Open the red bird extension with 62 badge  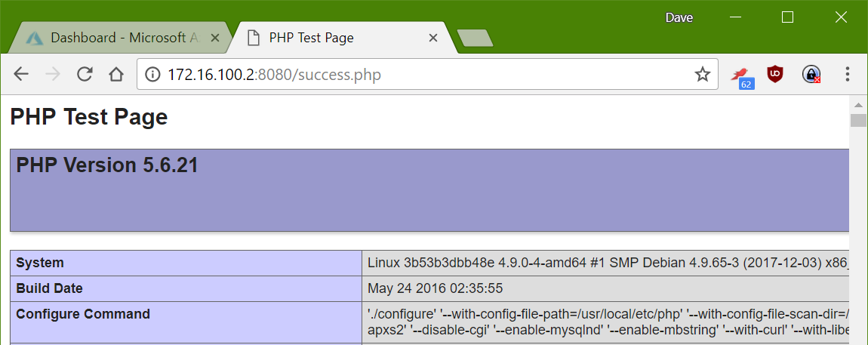[740, 76]
